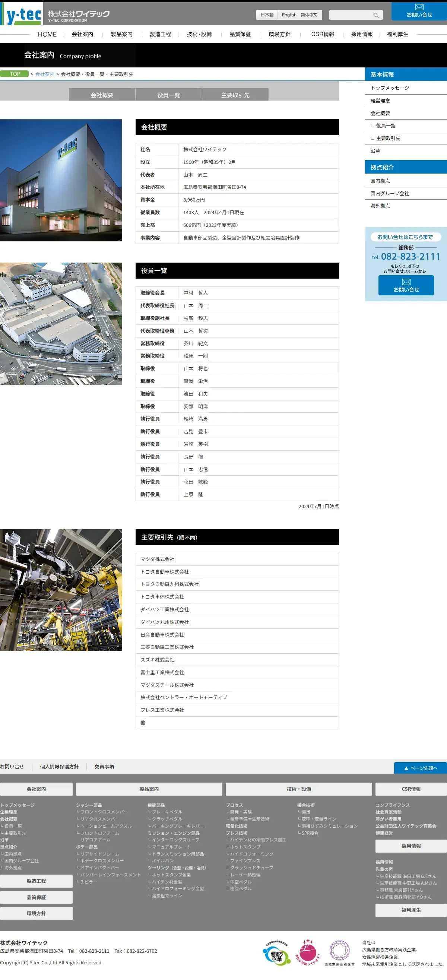This screenshot has height=980, width=447.
Task: Click footer ブレーキペダル link
Action: point(167,812)
